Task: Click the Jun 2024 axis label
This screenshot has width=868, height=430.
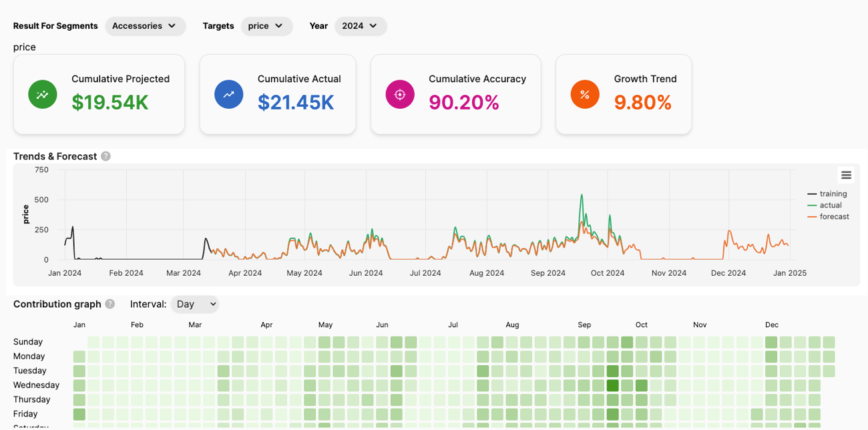Action: [x=366, y=273]
